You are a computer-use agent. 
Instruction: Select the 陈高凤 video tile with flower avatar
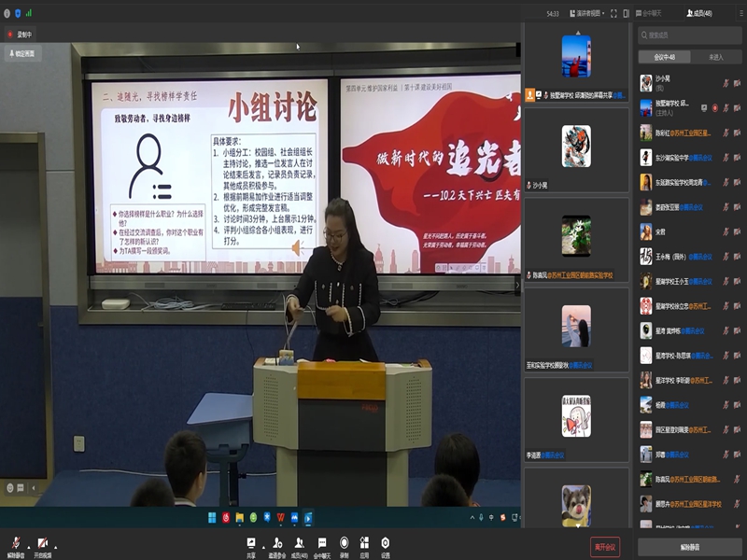click(576, 240)
